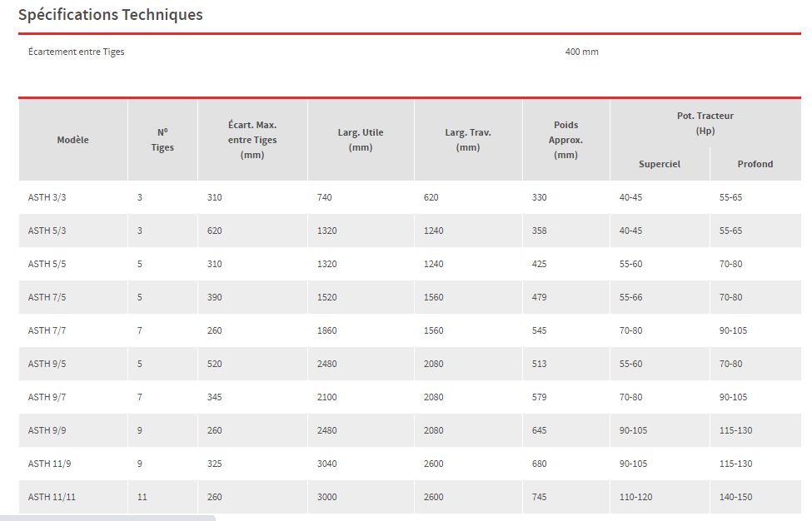
Task: Click the Nº Tiges column header
Action: pyautogui.click(x=162, y=140)
